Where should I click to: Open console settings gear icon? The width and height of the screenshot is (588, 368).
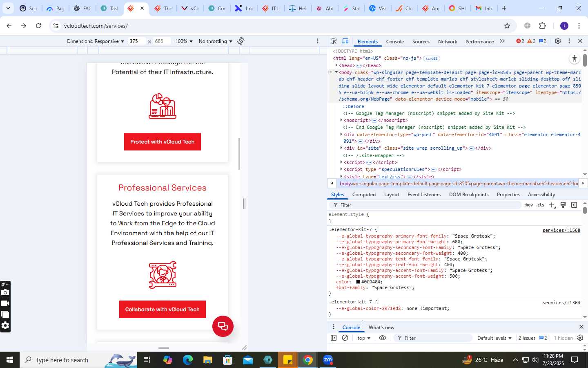tap(580, 338)
